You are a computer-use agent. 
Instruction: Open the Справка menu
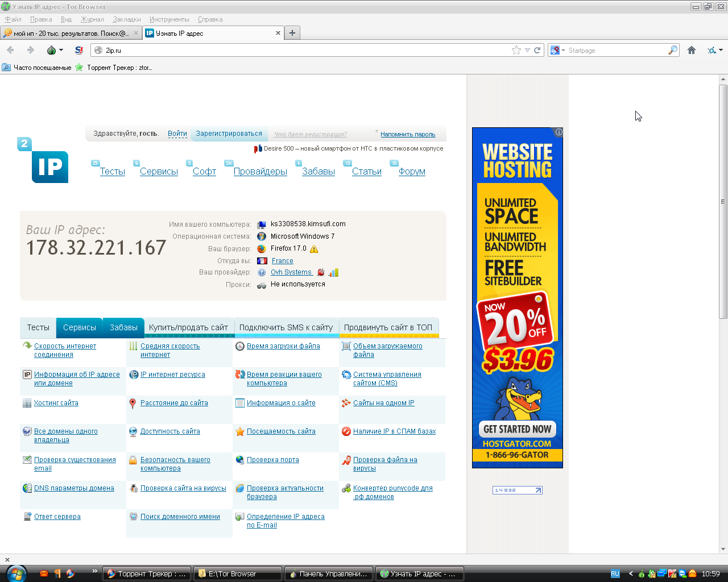(210, 19)
